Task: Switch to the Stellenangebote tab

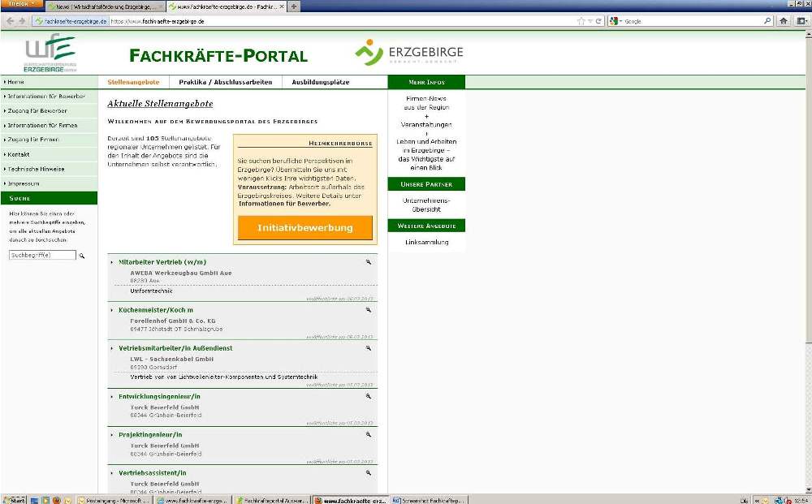Action: click(134, 82)
